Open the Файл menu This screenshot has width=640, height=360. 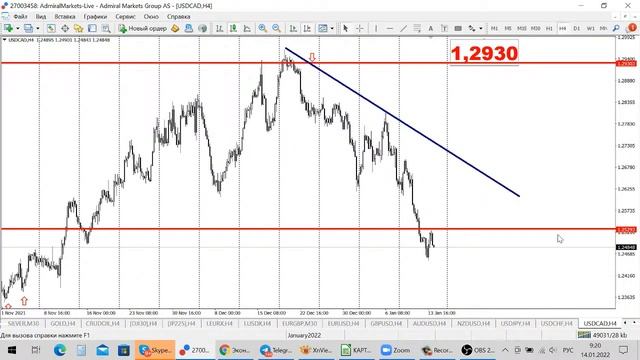(x=20, y=17)
